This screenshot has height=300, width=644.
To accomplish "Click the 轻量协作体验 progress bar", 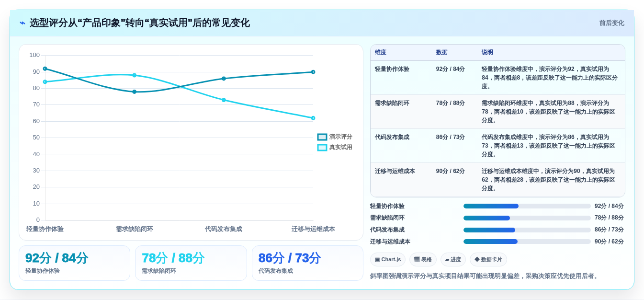I will tap(527, 206).
